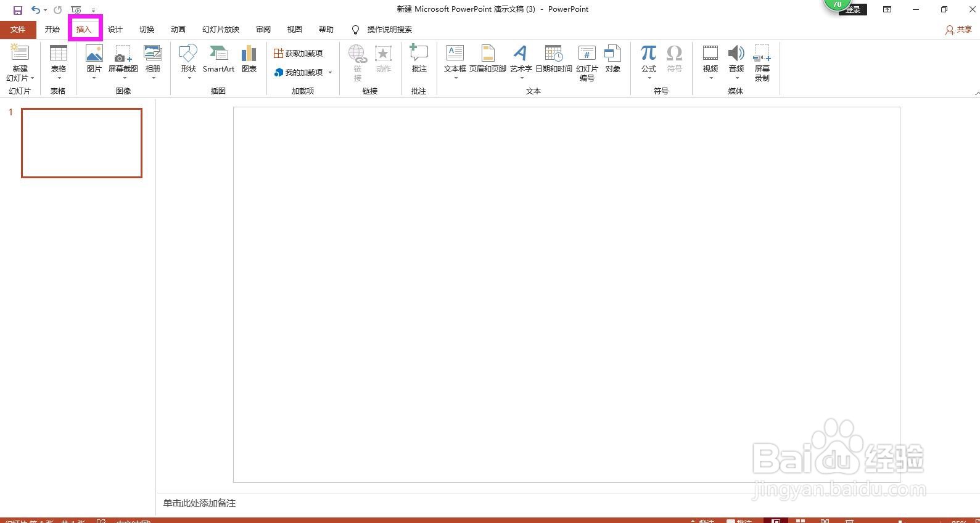Image resolution: width=980 pixels, height=523 pixels.
Task: Open Ribbon Display Options icon
Action: click(887, 9)
